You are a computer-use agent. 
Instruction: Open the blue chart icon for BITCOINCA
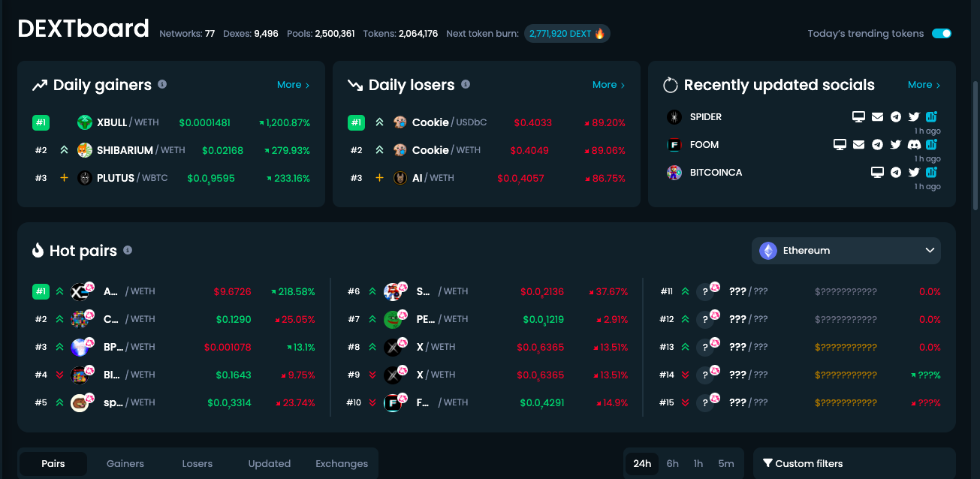tap(931, 173)
